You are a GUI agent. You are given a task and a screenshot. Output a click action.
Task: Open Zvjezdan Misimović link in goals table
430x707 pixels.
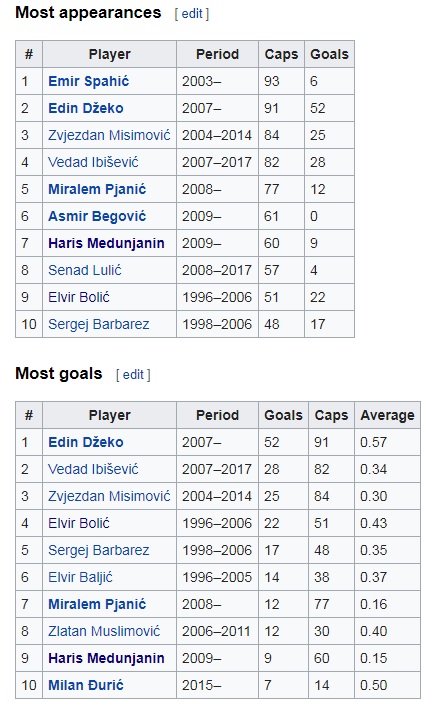(x=109, y=496)
